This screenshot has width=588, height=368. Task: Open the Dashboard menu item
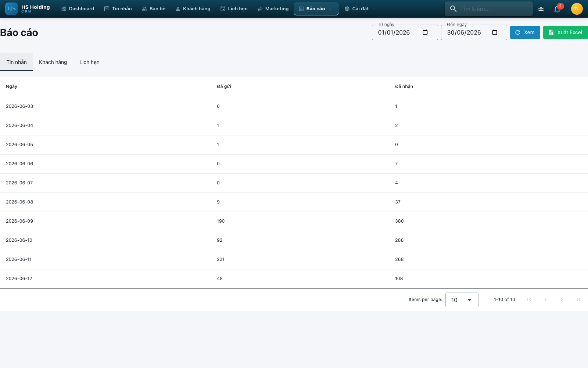tap(78, 9)
